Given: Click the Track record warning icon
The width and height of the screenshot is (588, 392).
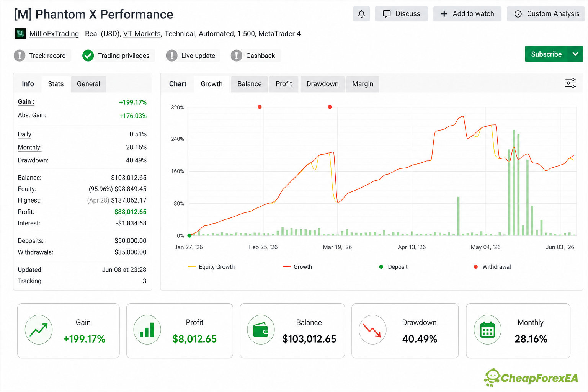Looking at the screenshot, I should 20,56.
